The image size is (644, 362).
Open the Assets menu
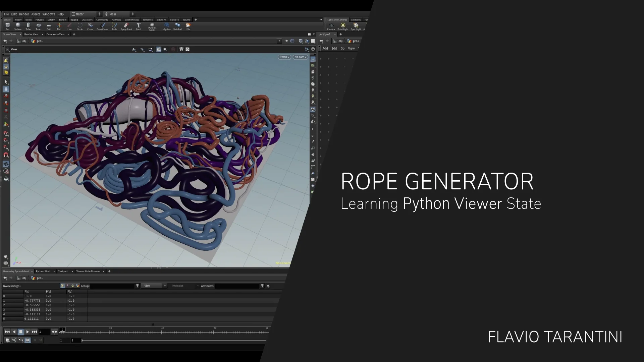[x=36, y=14]
